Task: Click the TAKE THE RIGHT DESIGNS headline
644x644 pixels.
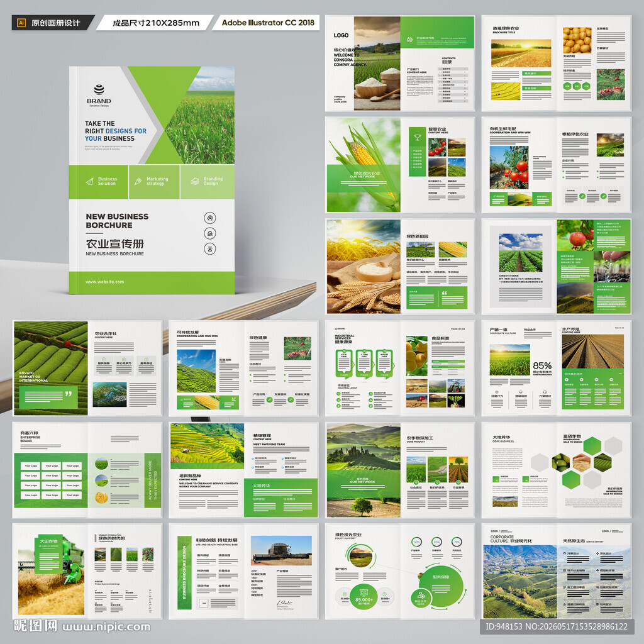Action: click(x=116, y=131)
